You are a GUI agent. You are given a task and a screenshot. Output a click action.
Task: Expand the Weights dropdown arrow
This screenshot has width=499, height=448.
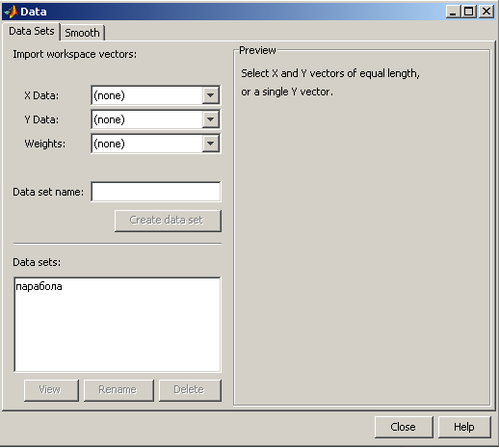(211, 144)
